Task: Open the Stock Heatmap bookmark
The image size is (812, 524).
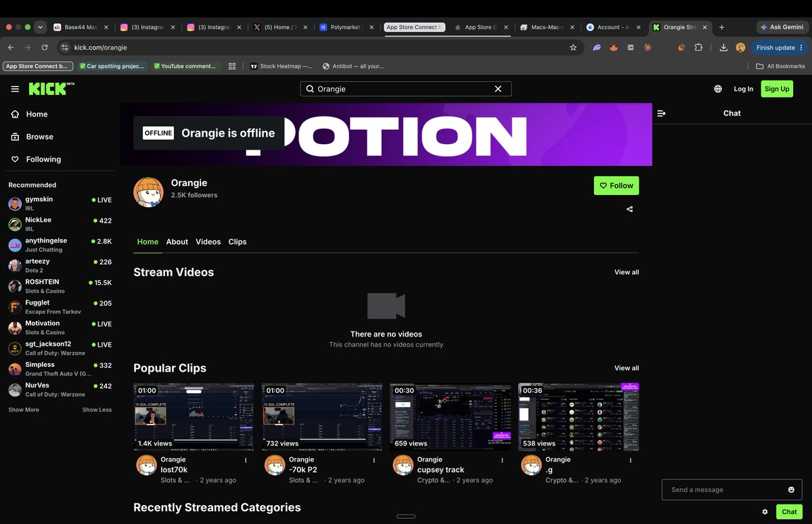Action: tap(281, 66)
